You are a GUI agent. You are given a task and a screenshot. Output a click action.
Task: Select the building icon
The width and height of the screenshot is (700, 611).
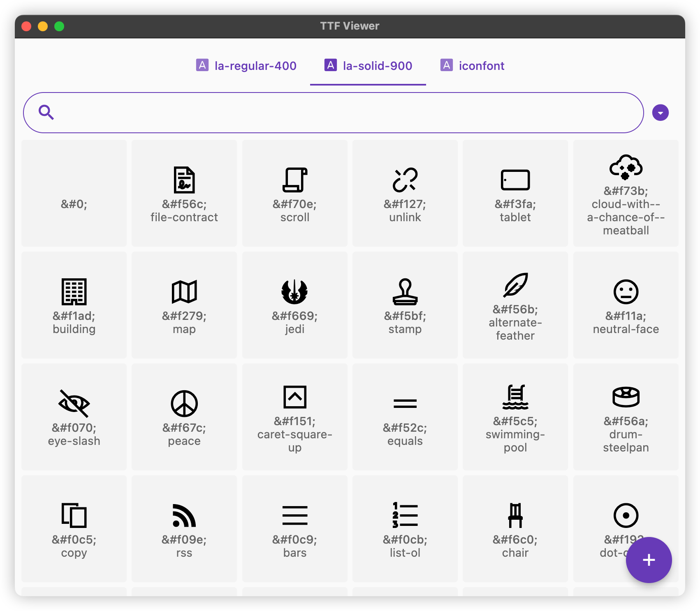(74, 292)
